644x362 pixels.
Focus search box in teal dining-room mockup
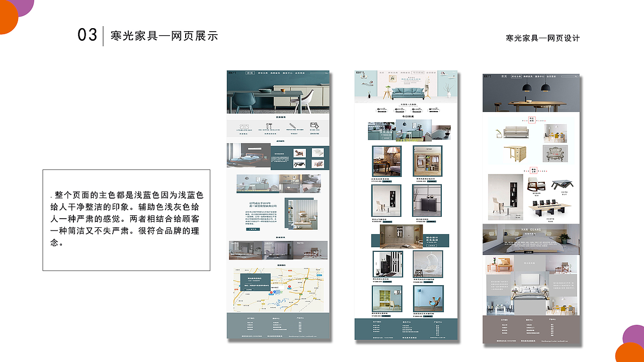(x=319, y=73)
